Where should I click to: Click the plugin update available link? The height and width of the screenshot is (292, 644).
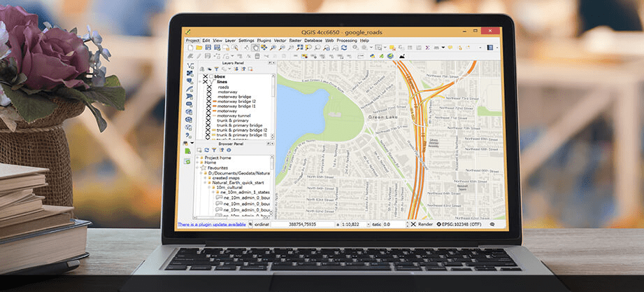(212, 224)
